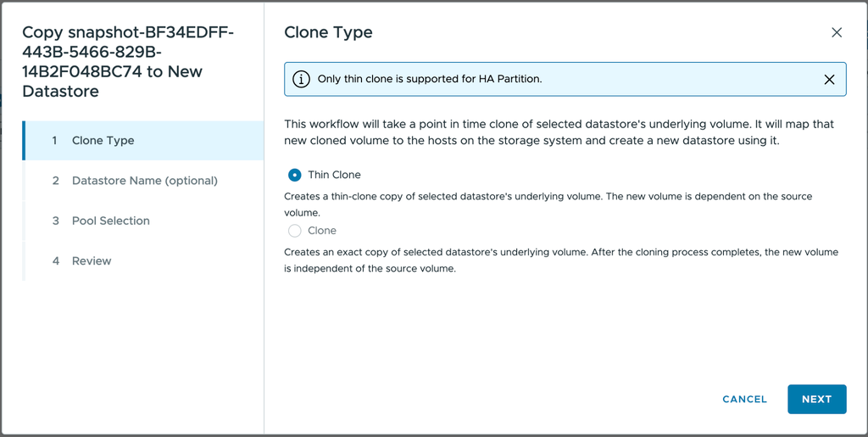The width and height of the screenshot is (868, 437).
Task: Choose the disabled Clone radio option
Action: coord(294,231)
